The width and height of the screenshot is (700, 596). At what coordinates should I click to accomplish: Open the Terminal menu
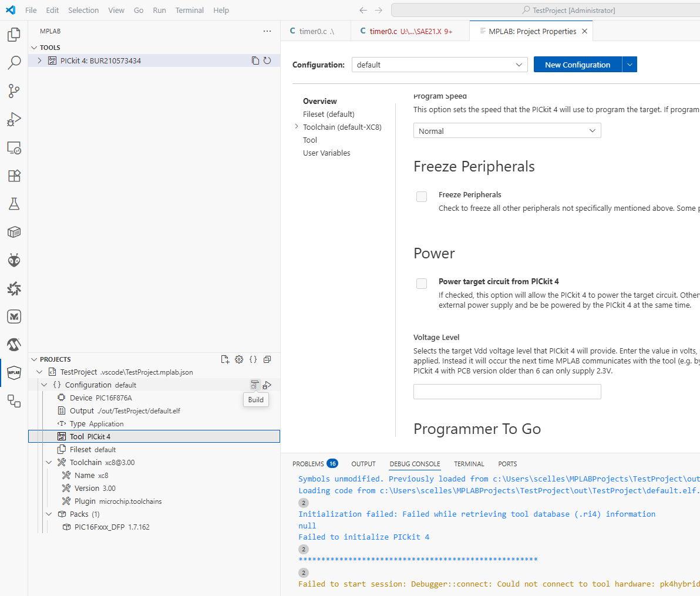tap(189, 10)
